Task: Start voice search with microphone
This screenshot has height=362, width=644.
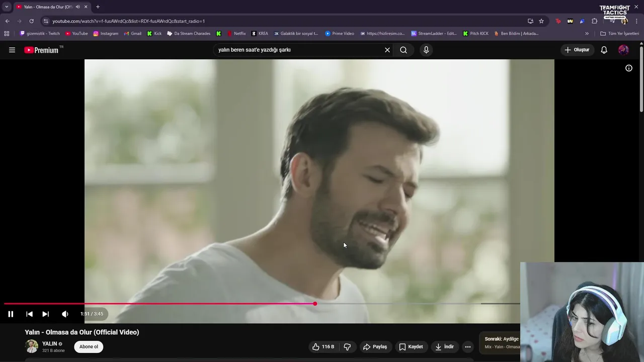Action: click(426, 50)
